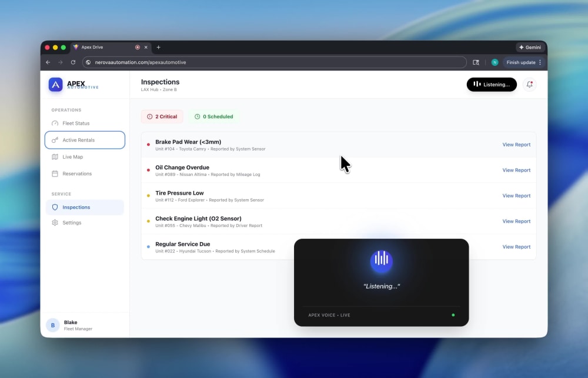View Report for Tire Pressure Low
This screenshot has height=378, width=588.
(516, 196)
